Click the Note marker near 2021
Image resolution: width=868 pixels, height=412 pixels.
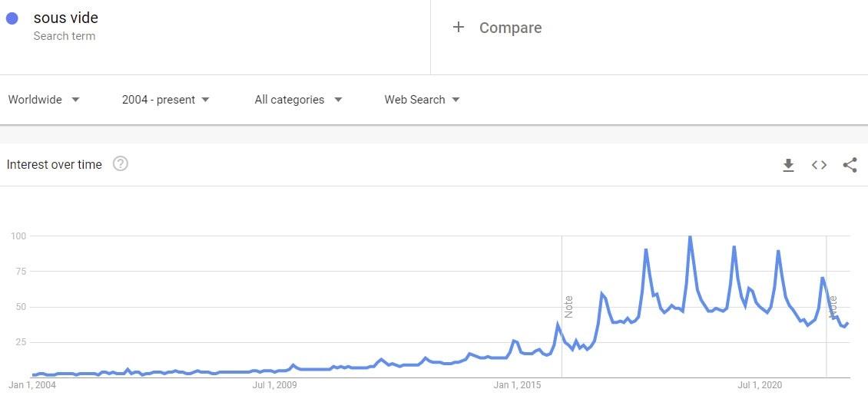(833, 307)
